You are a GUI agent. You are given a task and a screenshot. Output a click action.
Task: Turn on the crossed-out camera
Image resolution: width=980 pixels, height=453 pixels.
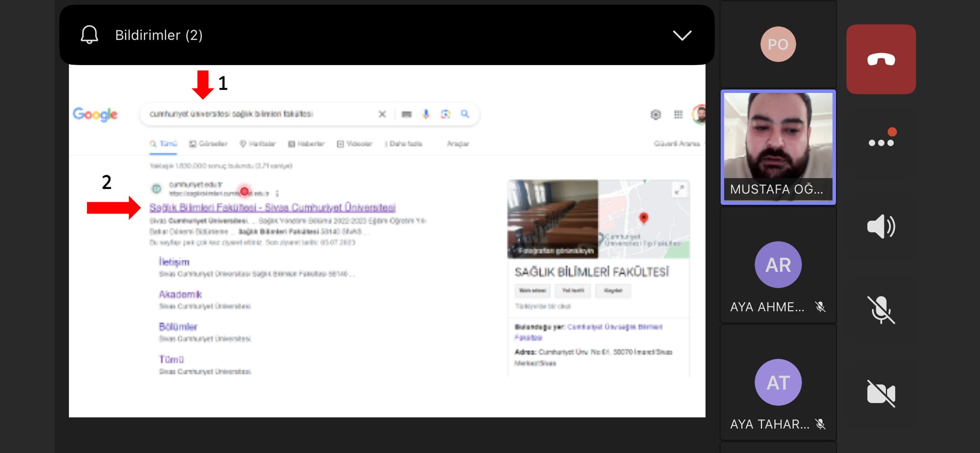click(880, 393)
